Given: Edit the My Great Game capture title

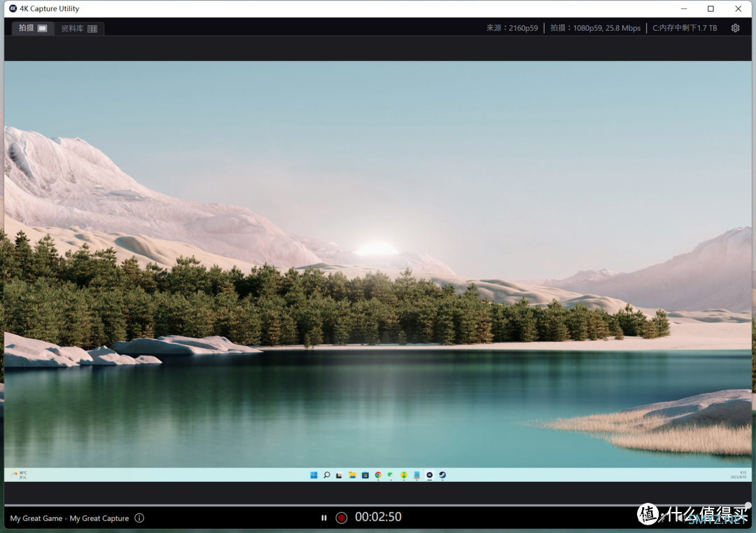Looking at the screenshot, I should (69, 518).
